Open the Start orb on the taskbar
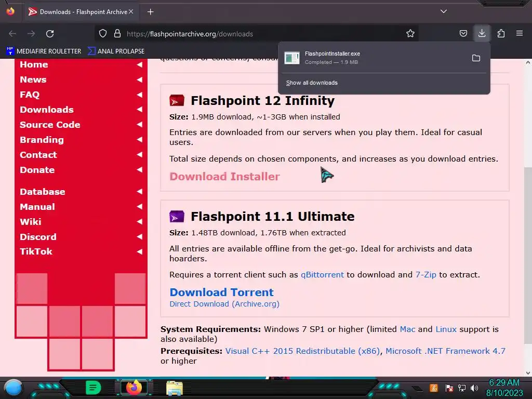The image size is (532, 399). coord(13,388)
